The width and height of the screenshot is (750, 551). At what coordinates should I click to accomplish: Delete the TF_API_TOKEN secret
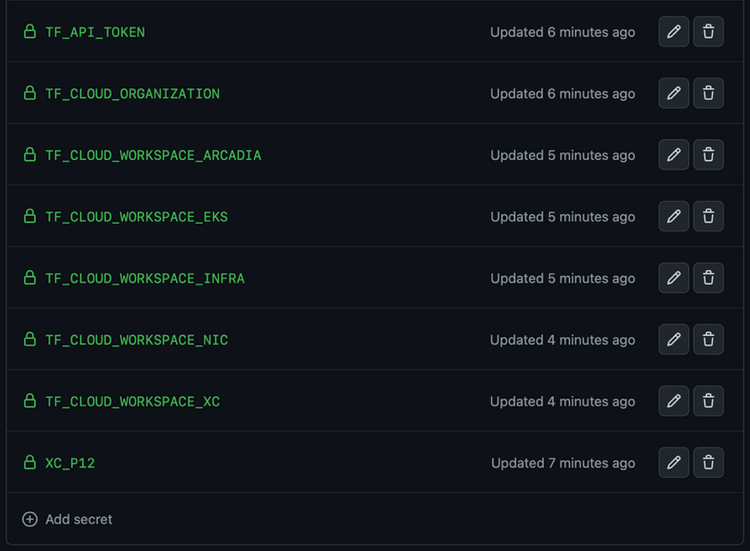[708, 32]
